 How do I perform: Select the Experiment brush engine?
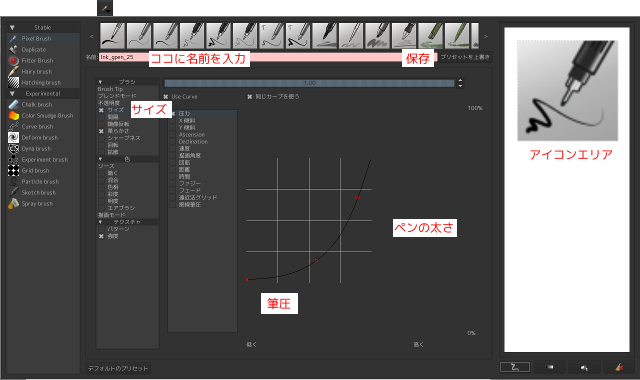tap(43, 160)
